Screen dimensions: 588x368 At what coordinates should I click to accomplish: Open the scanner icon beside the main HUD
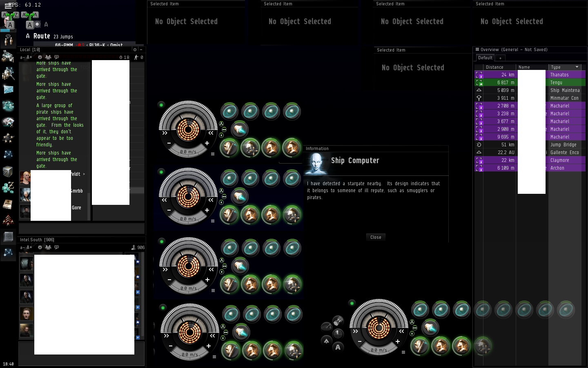326,327
